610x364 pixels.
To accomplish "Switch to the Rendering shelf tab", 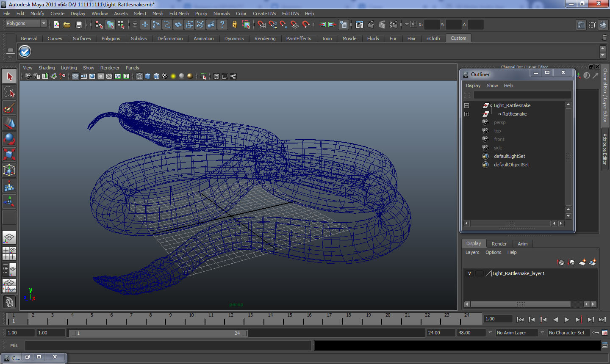I will pos(265,39).
